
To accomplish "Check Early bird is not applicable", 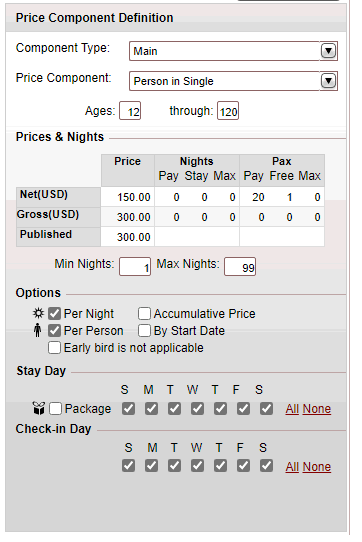I will pos(55,347).
